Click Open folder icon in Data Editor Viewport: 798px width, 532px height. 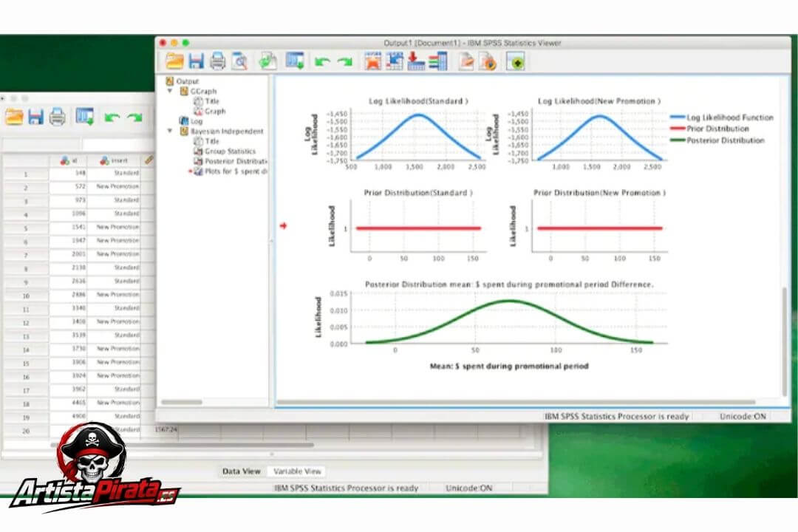pos(14,117)
